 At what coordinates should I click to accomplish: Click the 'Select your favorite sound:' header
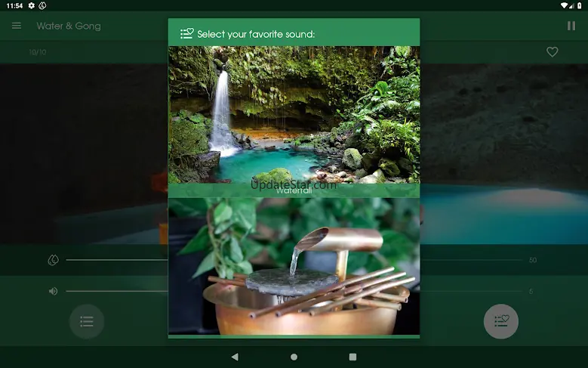[256, 34]
